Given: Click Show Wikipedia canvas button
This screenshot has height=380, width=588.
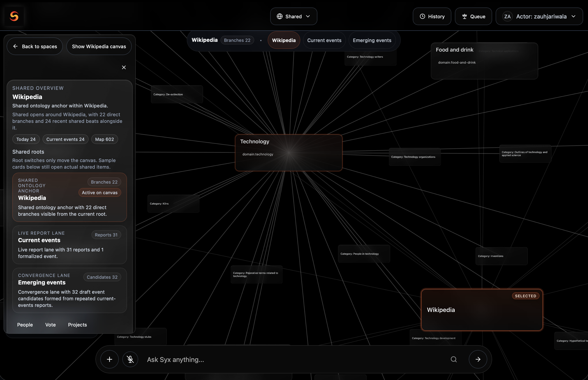Looking at the screenshot, I should pyautogui.click(x=99, y=46).
